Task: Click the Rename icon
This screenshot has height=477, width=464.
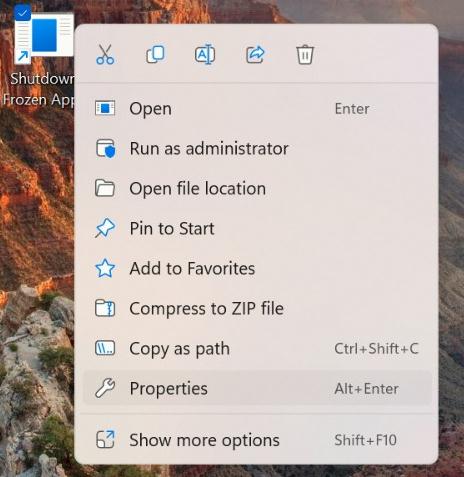Action: point(205,54)
